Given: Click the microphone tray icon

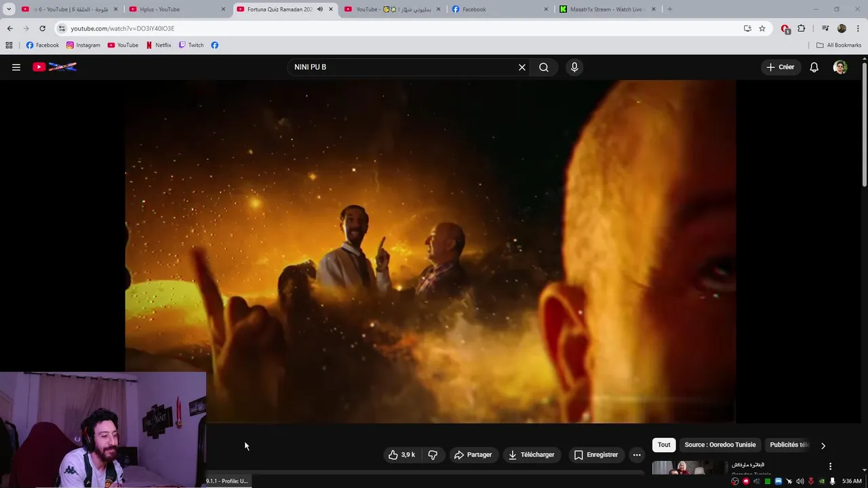Looking at the screenshot, I should point(832,481).
